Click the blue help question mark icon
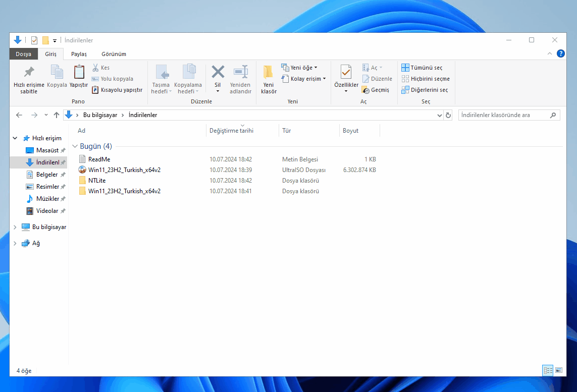577x392 pixels. click(x=560, y=53)
